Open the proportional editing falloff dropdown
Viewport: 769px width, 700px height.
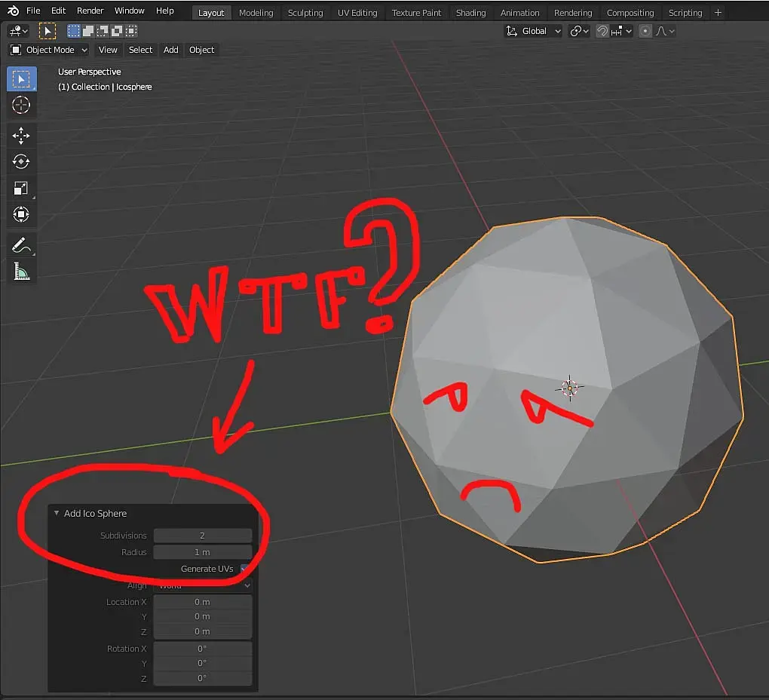pos(665,31)
